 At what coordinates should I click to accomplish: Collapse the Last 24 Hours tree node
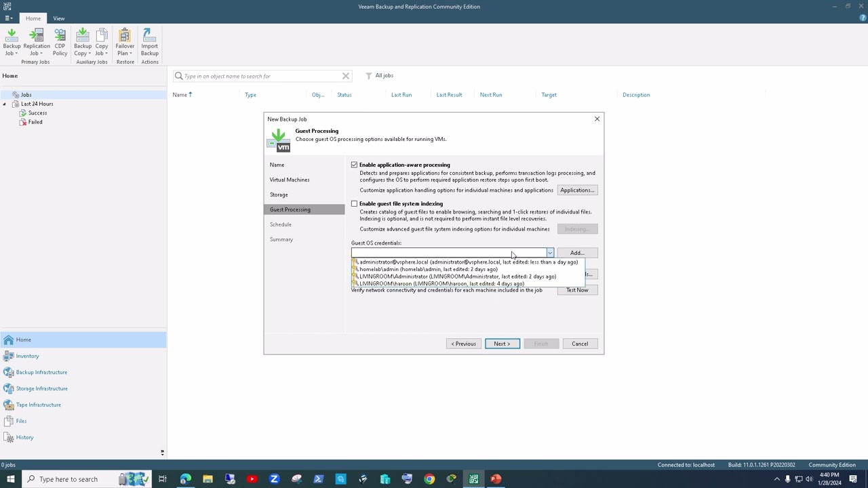click(5, 104)
